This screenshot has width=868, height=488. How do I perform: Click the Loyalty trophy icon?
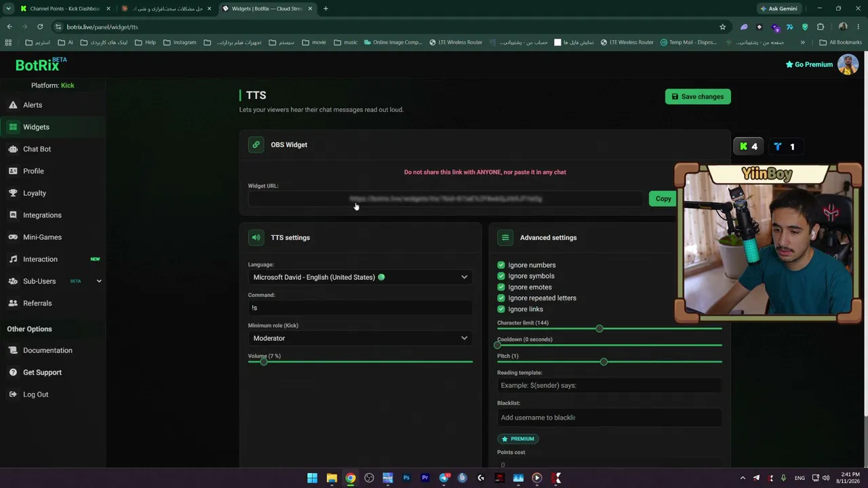pos(13,193)
